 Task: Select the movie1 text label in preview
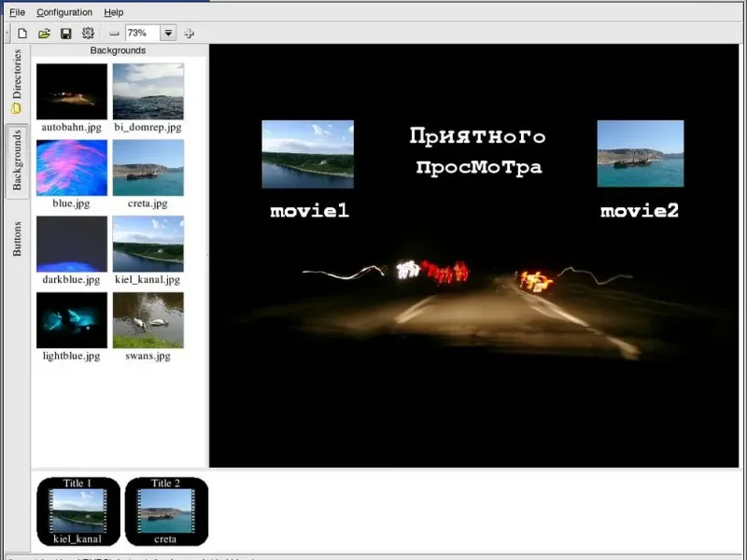tap(310, 211)
